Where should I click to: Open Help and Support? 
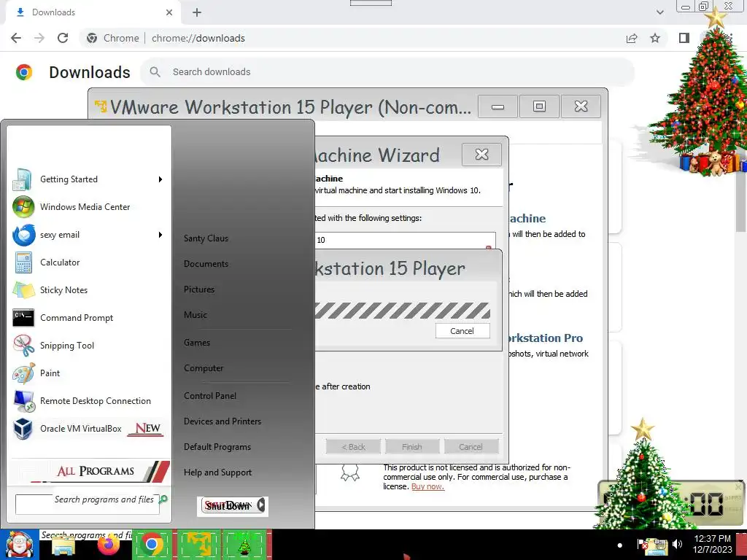click(x=217, y=472)
